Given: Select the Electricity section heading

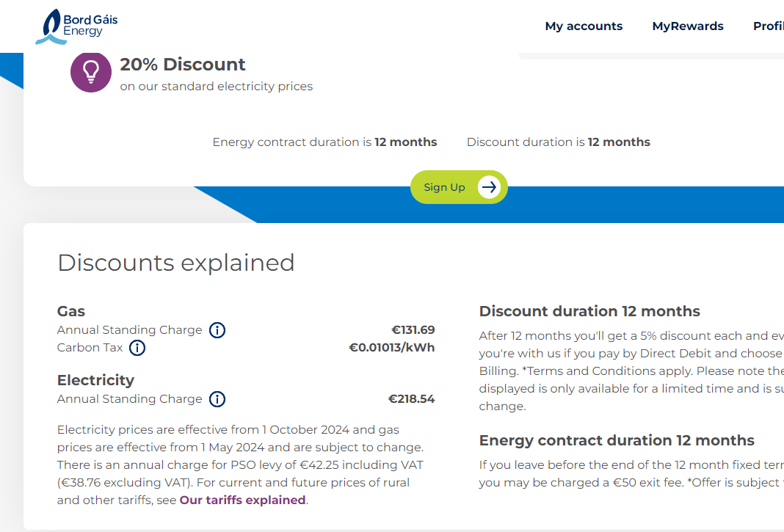Looking at the screenshot, I should pos(95,380).
